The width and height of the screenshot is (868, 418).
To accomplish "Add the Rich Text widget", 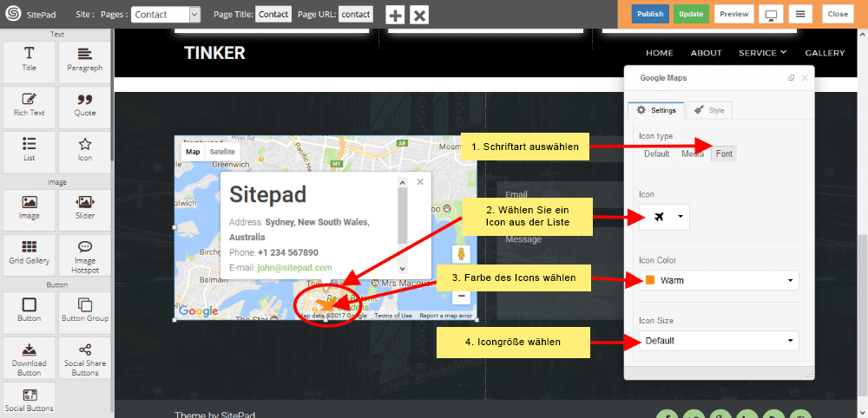I will click(x=29, y=107).
